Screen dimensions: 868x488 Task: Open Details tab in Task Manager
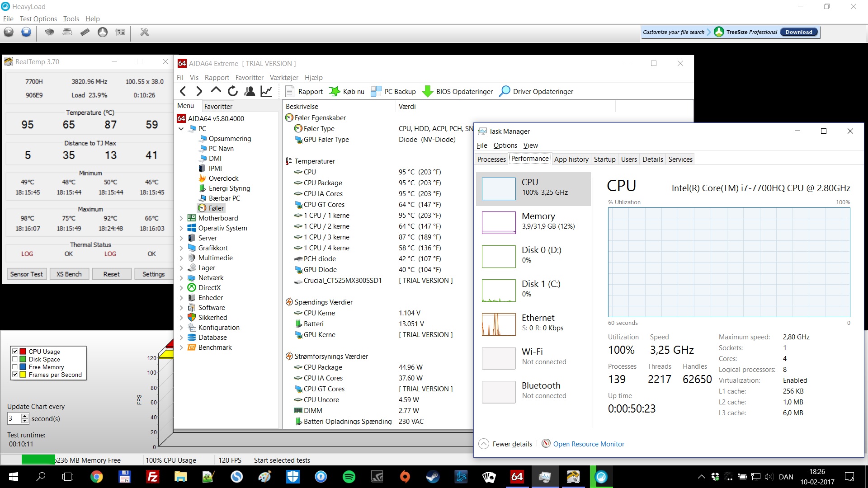(x=652, y=159)
